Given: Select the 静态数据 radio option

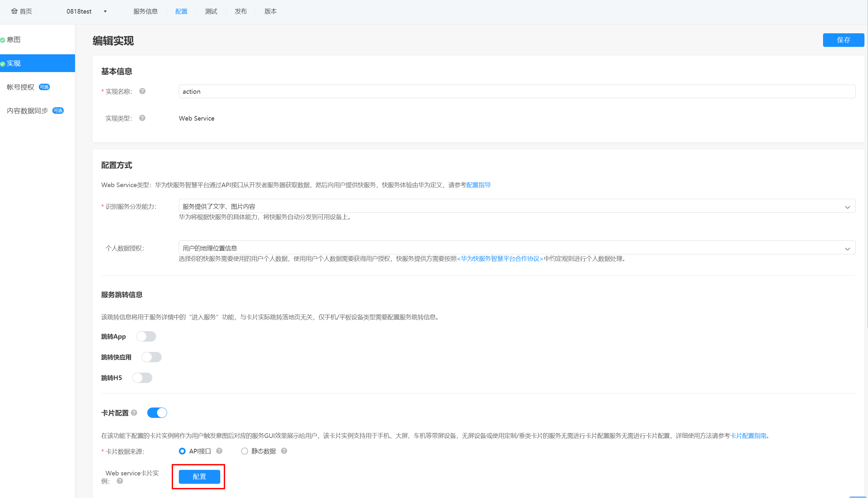Looking at the screenshot, I should point(244,451).
